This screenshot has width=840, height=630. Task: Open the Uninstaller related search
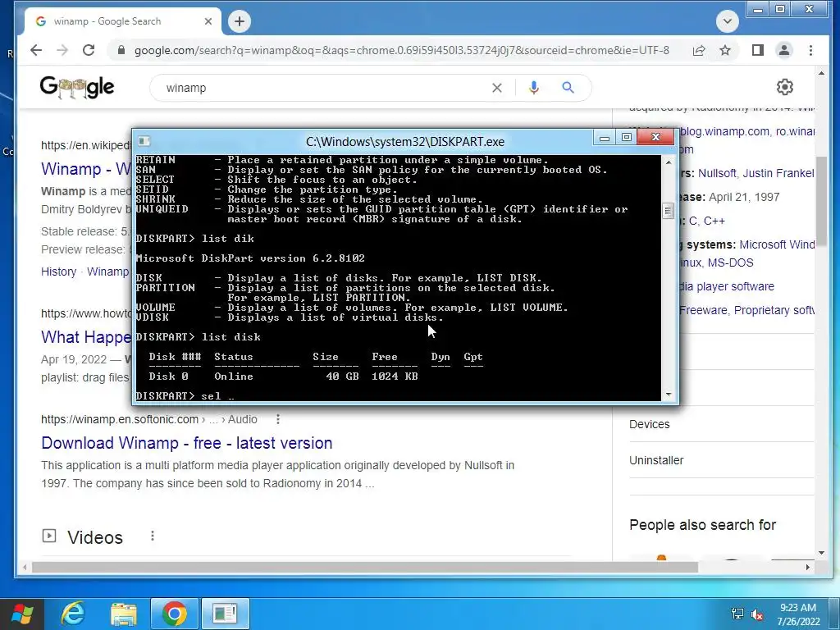656,460
